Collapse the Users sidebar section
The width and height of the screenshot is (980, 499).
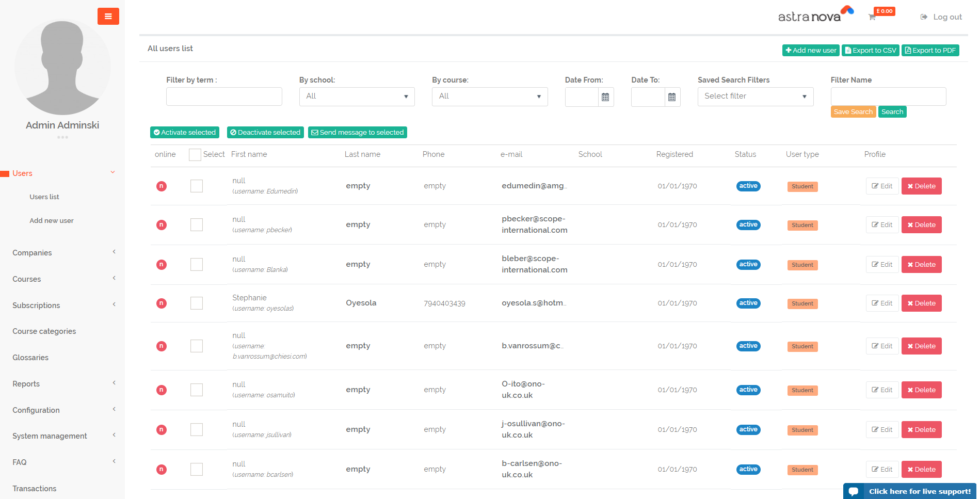62,173
